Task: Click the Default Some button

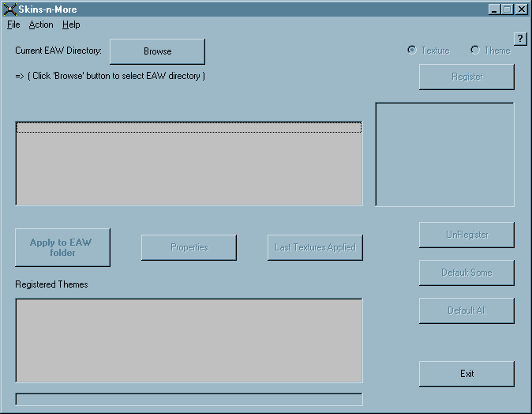Action: click(x=466, y=273)
